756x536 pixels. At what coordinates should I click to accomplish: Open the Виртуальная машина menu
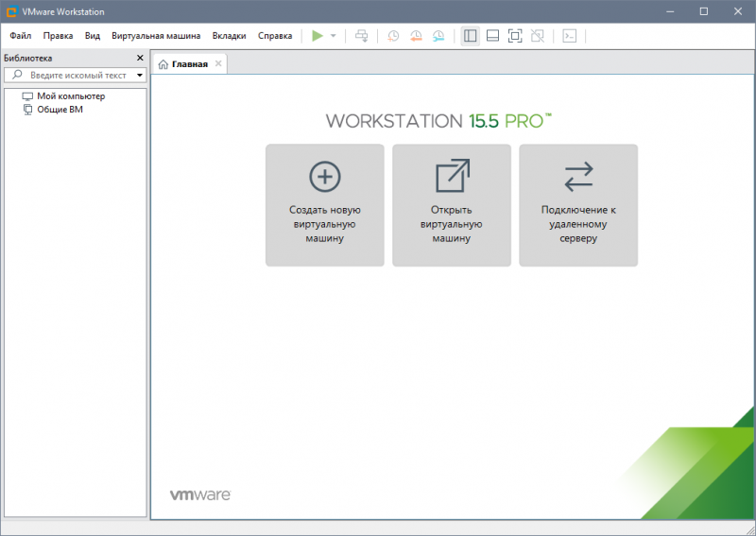click(156, 36)
